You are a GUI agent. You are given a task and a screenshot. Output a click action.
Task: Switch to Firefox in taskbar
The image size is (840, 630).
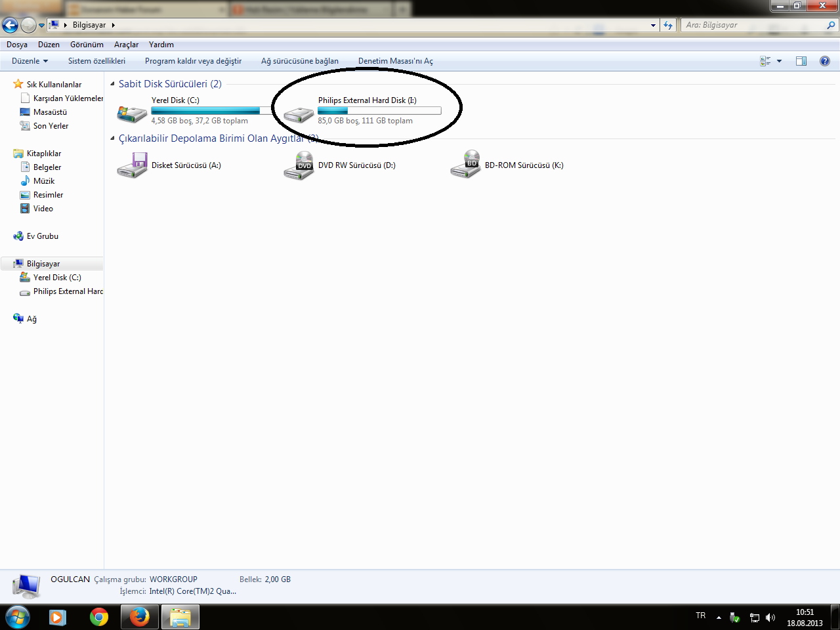coord(139,618)
